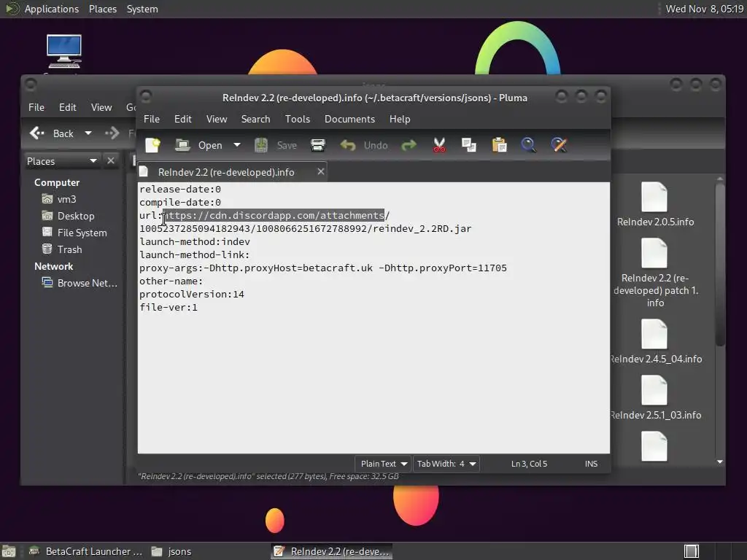Open the Tools menu
Screen dimensions: 747x560
(x=298, y=119)
